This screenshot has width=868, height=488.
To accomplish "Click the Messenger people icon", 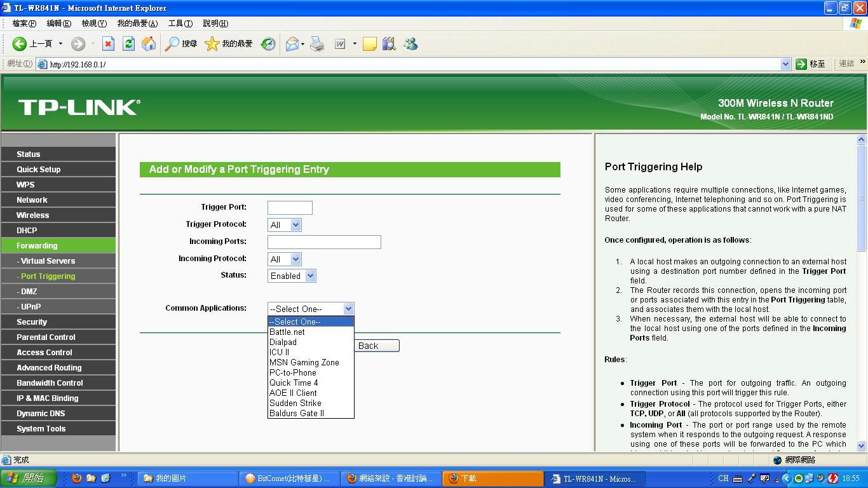I will pos(410,44).
